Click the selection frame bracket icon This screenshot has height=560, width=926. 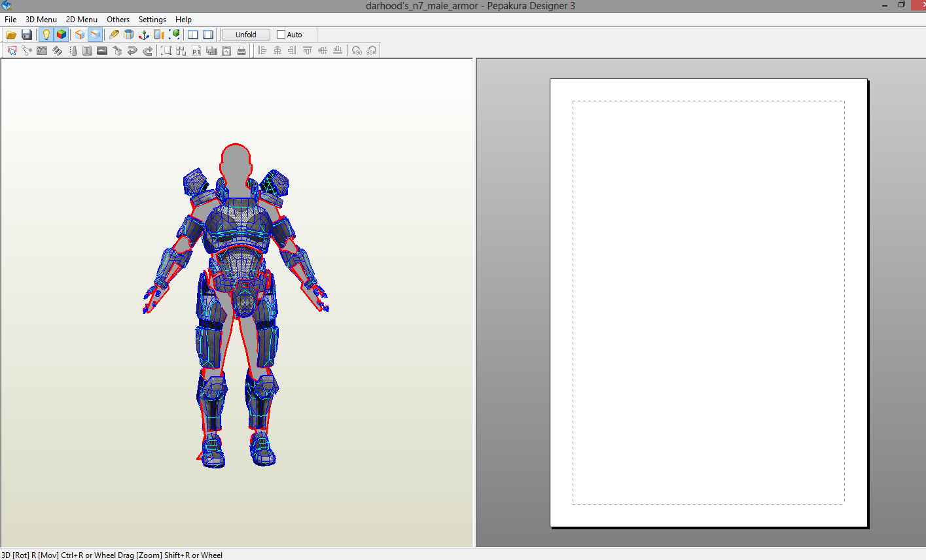click(166, 50)
